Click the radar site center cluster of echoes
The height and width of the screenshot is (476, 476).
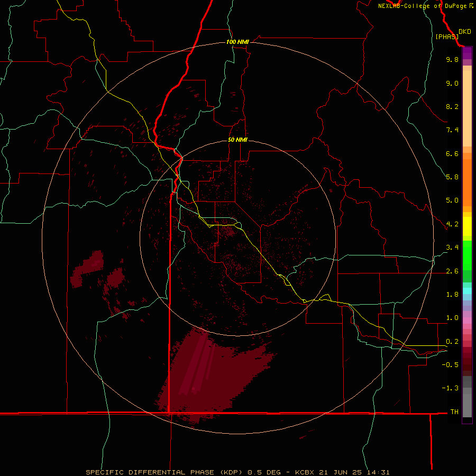click(230, 232)
